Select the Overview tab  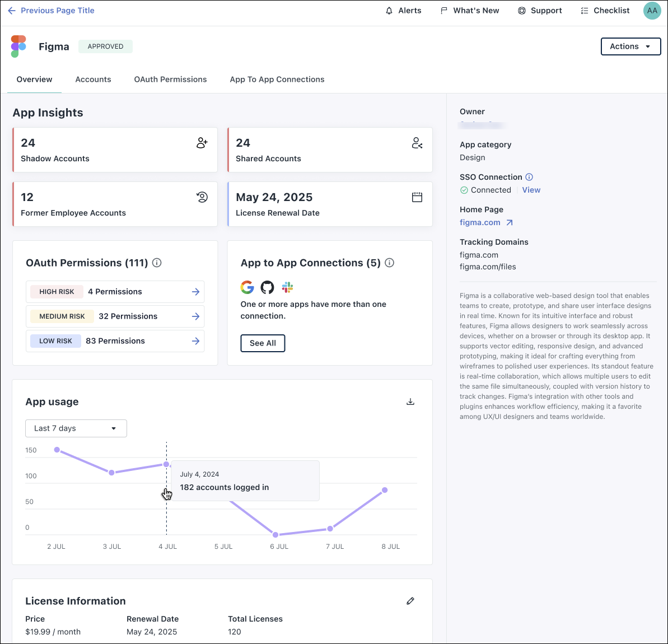35,80
